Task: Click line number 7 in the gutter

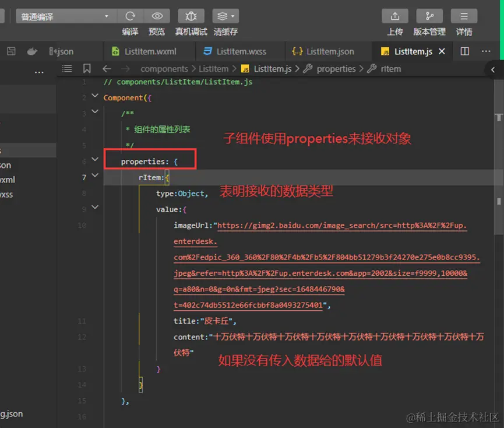Action: point(84,177)
